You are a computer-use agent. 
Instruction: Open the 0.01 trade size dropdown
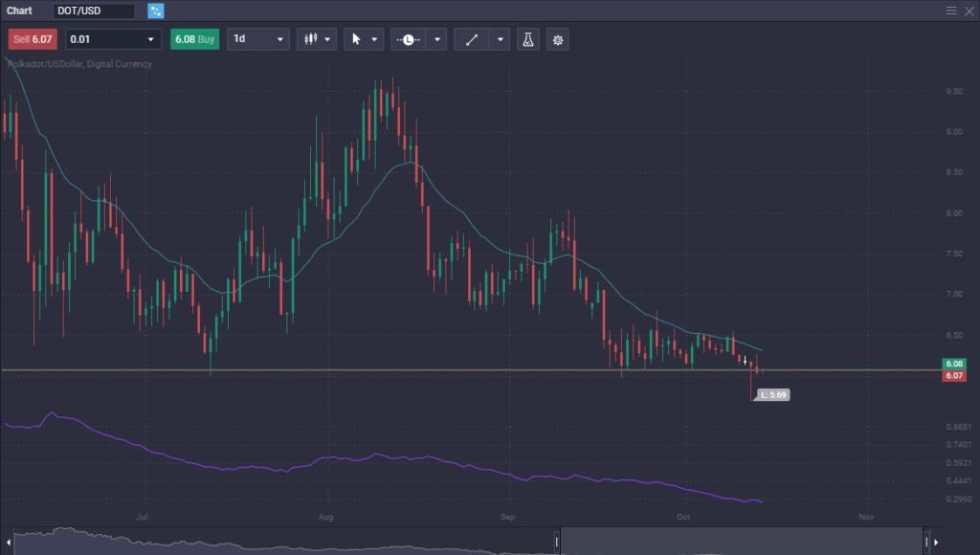(x=113, y=39)
